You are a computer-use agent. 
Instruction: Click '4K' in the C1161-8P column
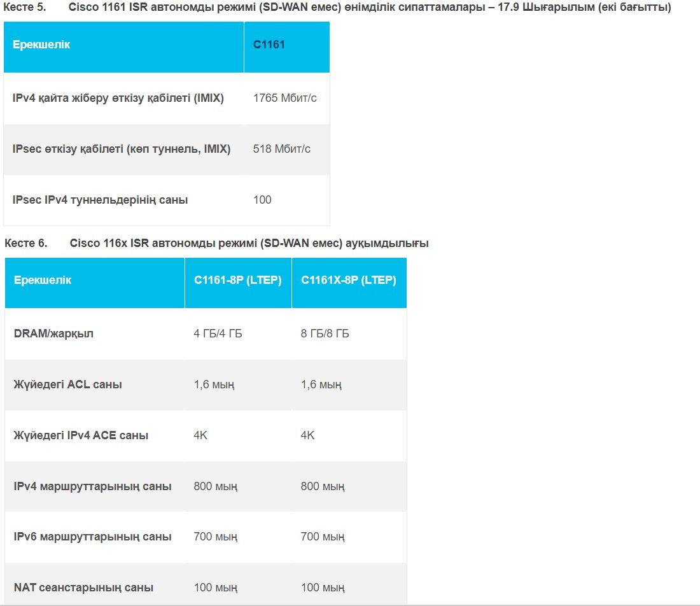(x=200, y=435)
